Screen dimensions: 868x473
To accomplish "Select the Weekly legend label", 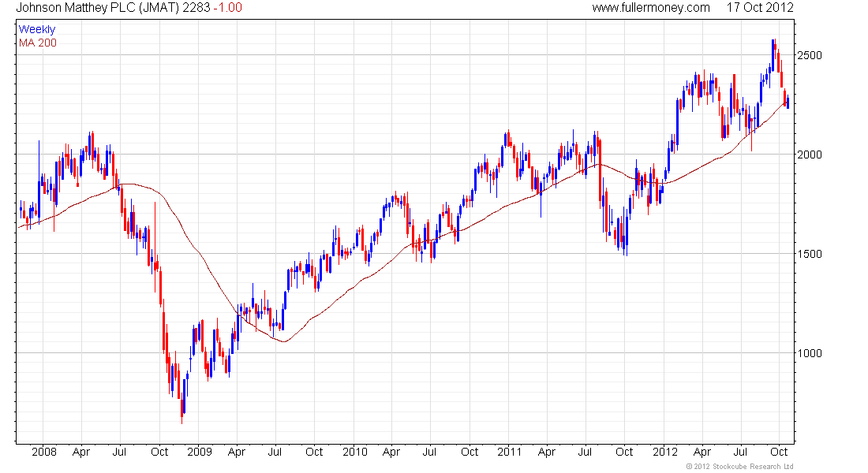I will [x=37, y=29].
